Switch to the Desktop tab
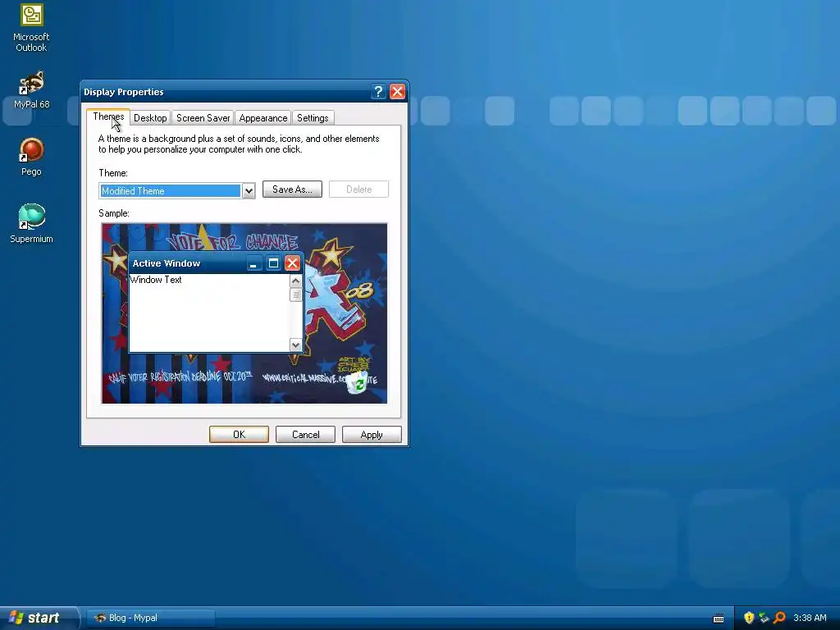The width and height of the screenshot is (840, 630). pyautogui.click(x=150, y=118)
